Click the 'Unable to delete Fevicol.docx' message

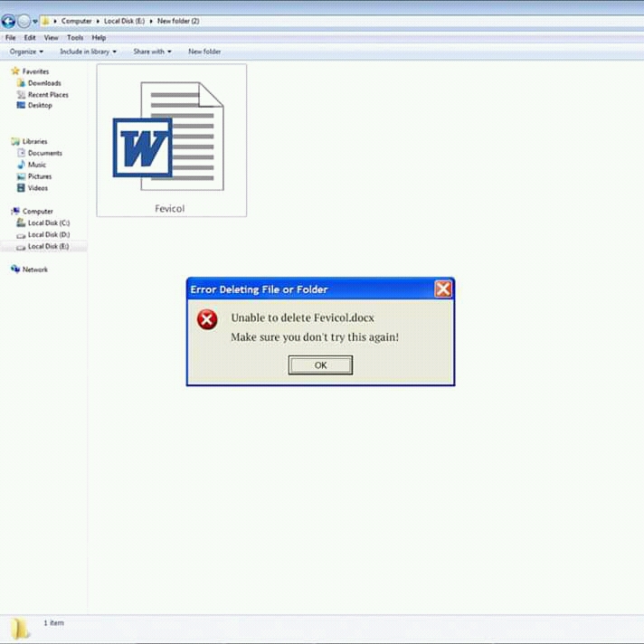point(302,317)
